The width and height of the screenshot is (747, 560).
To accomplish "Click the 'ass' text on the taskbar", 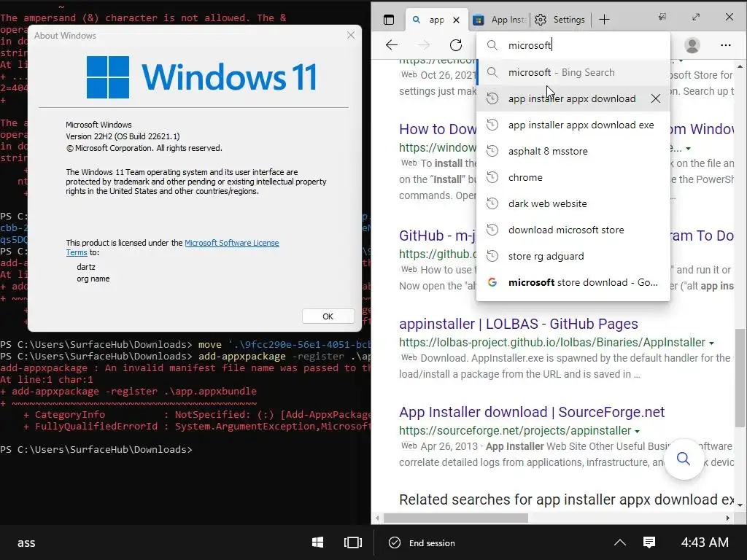I will pos(26,542).
